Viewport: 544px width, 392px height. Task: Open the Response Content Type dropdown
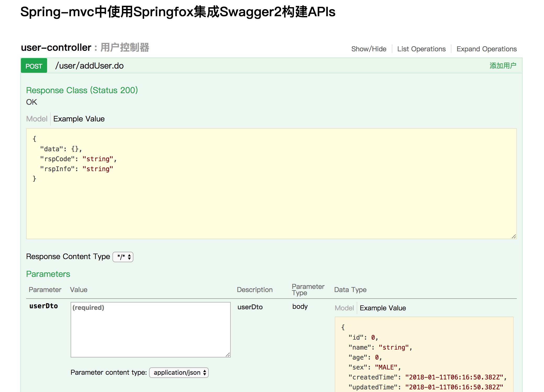(123, 257)
